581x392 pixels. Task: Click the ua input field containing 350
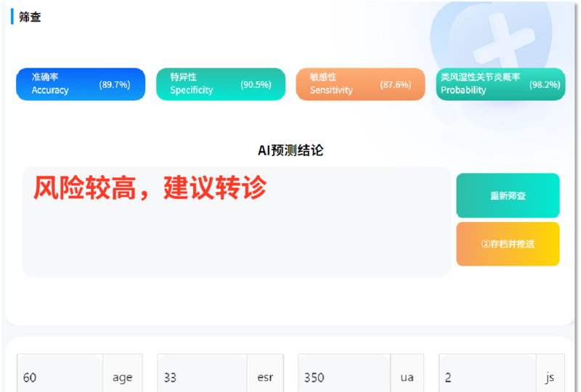(x=344, y=377)
